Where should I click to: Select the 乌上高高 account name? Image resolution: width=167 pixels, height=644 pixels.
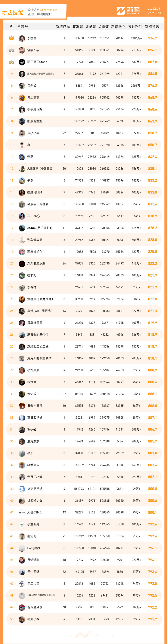[x=33, y=97]
